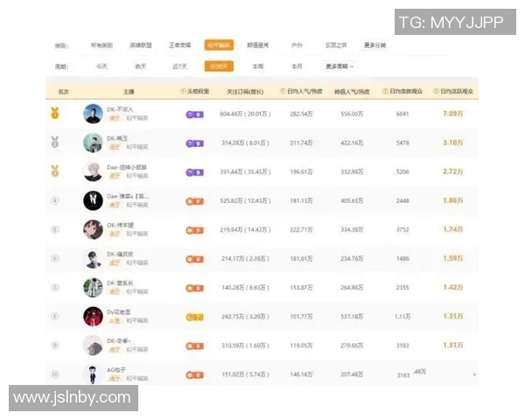Image resolution: width=525 pixels, height=420 pixels.
Task: Sort by 关注订阅(增长) column header
Action: (245, 91)
